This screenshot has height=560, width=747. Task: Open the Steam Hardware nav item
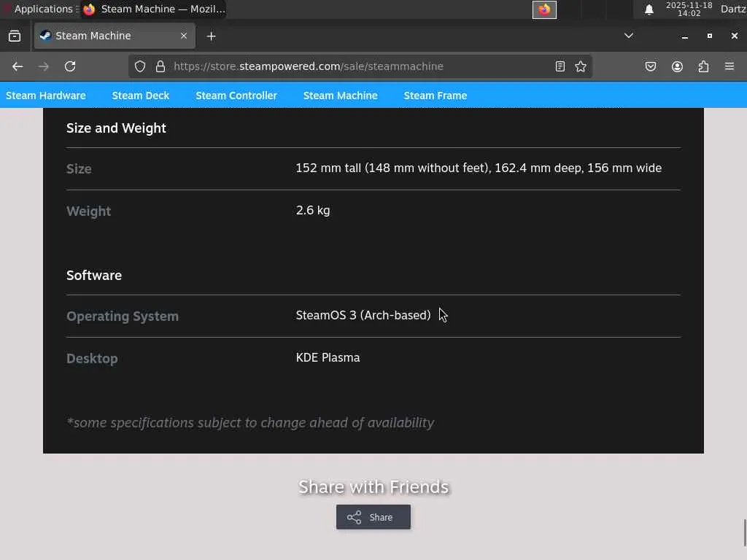coord(46,96)
